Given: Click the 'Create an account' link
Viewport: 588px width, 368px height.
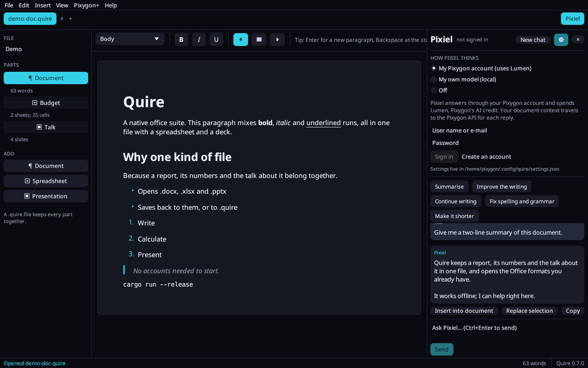Looking at the screenshot, I should pyautogui.click(x=486, y=156).
